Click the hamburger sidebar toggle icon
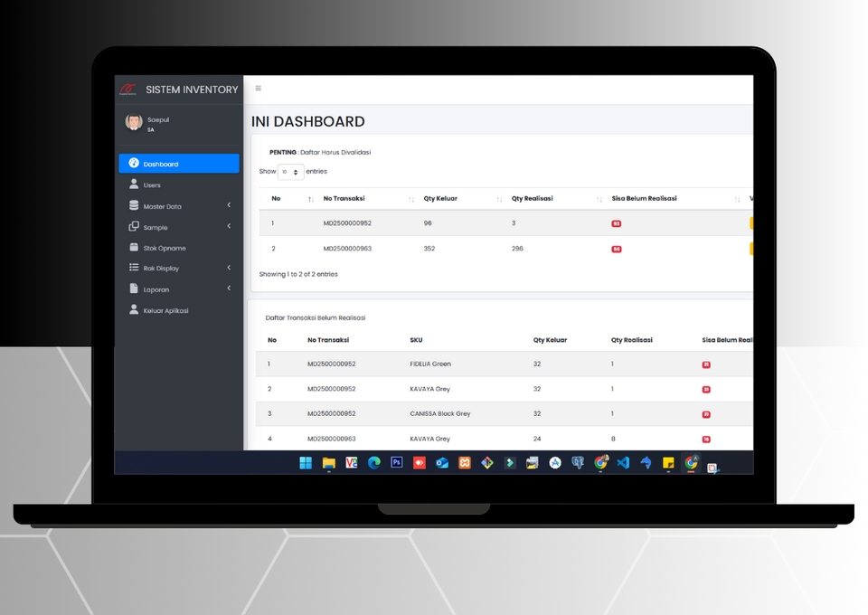 coord(258,89)
